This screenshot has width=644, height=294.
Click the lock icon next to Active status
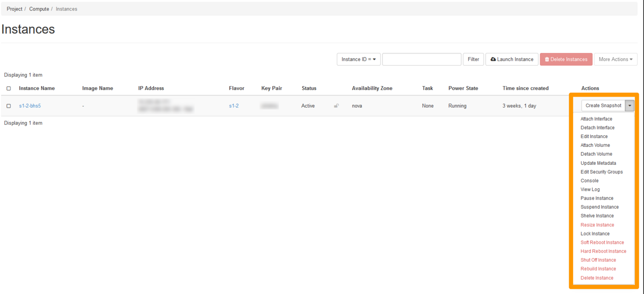(336, 106)
